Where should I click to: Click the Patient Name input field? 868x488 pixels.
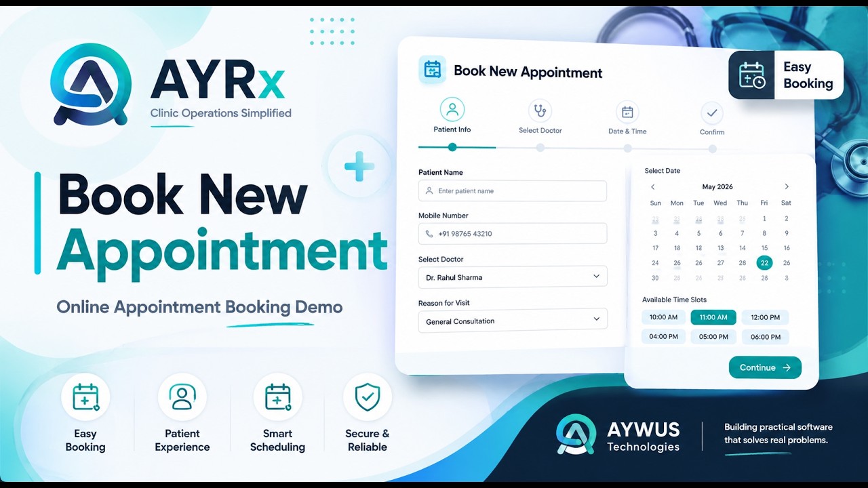click(513, 191)
